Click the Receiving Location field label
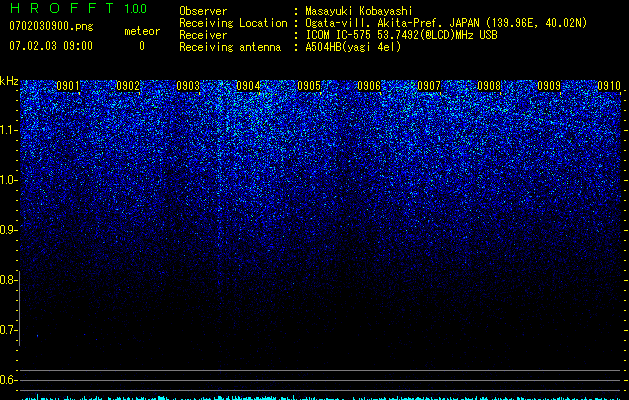Viewport: 629px width, 400px height. click(233, 23)
